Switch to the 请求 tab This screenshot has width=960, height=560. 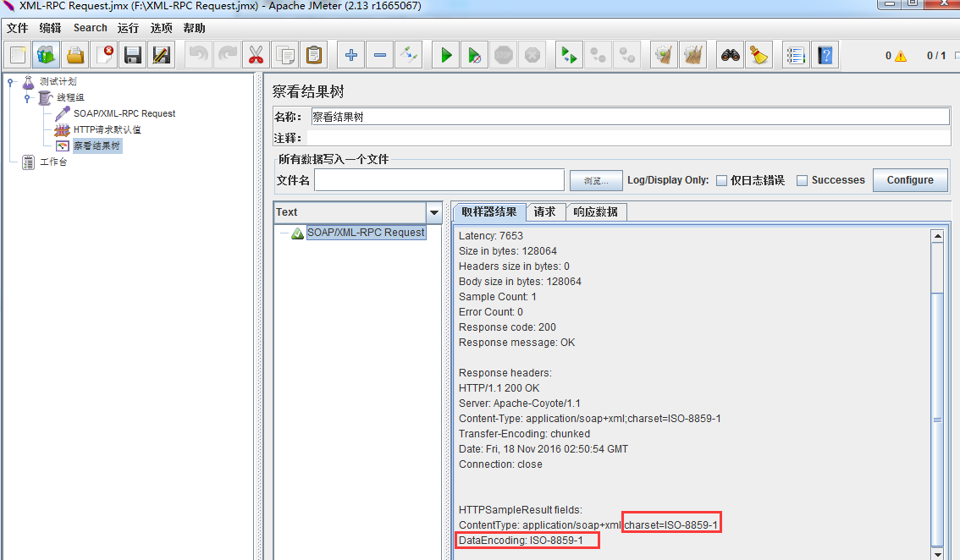point(544,211)
